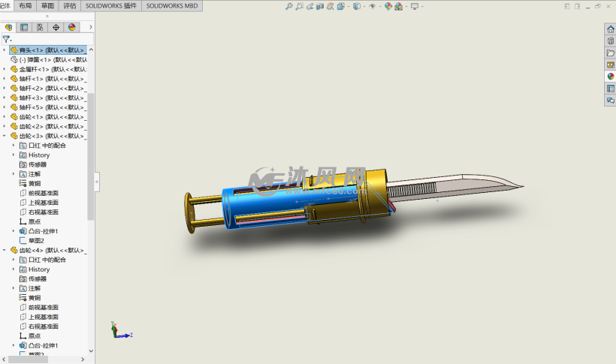Open Appearances tab in right task pane
Image resolution: width=616 pixels, height=364 pixels.
click(610, 77)
